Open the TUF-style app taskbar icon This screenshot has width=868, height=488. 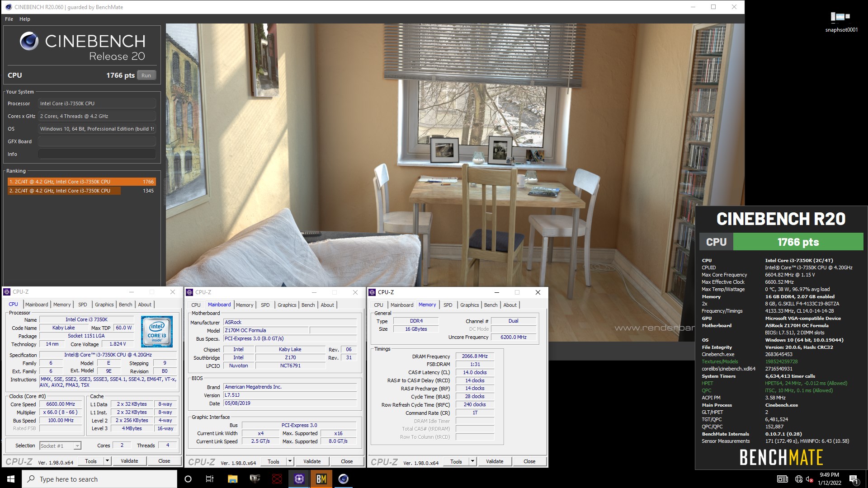(255, 479)
